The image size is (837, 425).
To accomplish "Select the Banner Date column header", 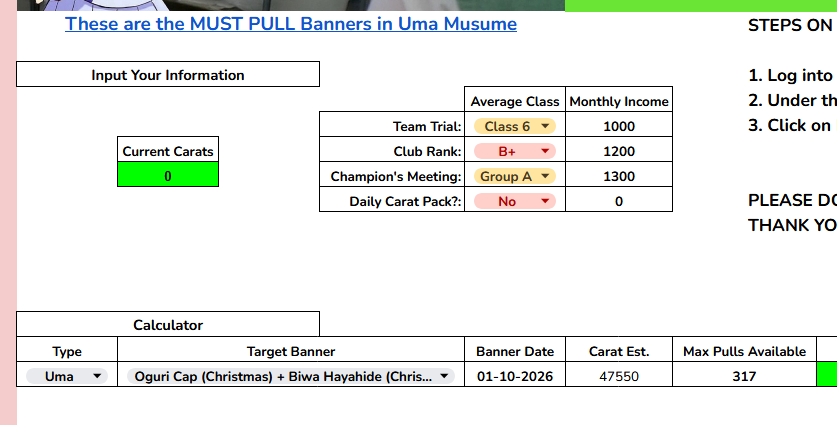I will tap(515, 350).
